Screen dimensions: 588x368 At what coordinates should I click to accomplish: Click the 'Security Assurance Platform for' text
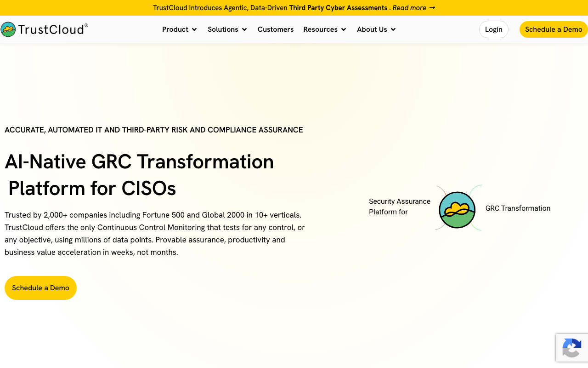point(400,207)
